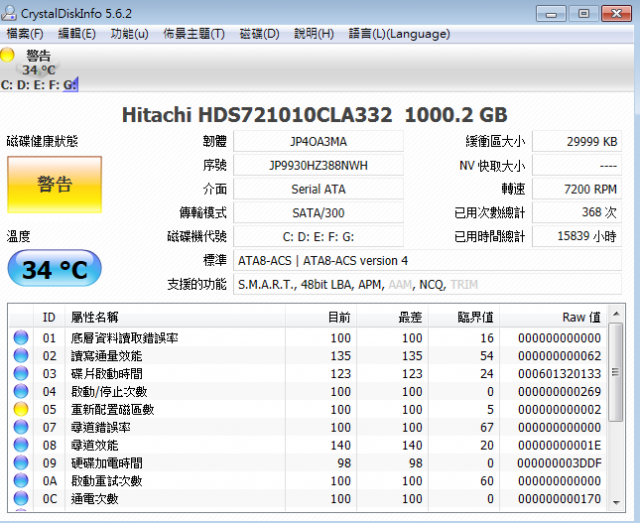Click the supported features field S.M.A.R.T.
640x523 pixels.
427,284
